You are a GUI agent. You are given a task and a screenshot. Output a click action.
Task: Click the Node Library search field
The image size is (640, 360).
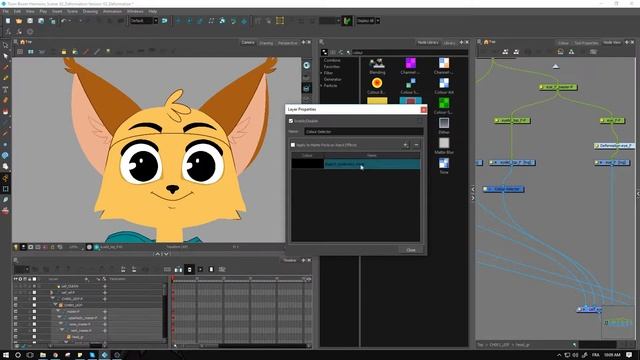[x=410, y=52]
